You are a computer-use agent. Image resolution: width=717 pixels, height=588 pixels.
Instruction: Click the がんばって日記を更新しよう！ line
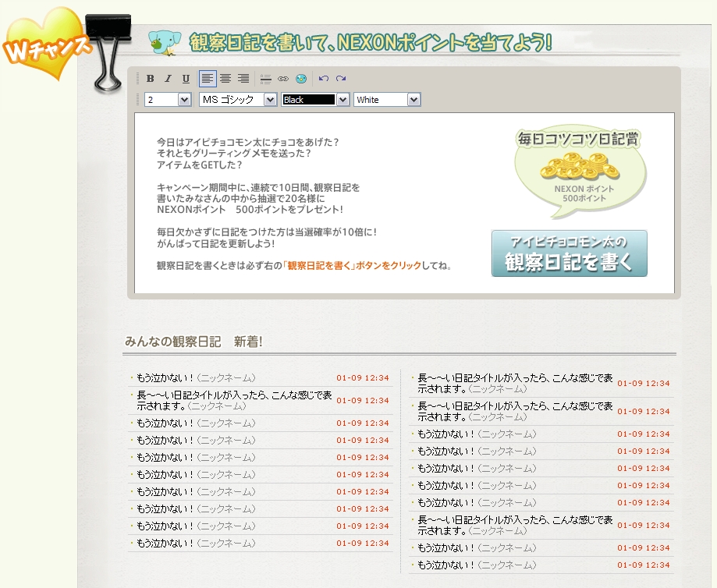[x=216, y=244]
